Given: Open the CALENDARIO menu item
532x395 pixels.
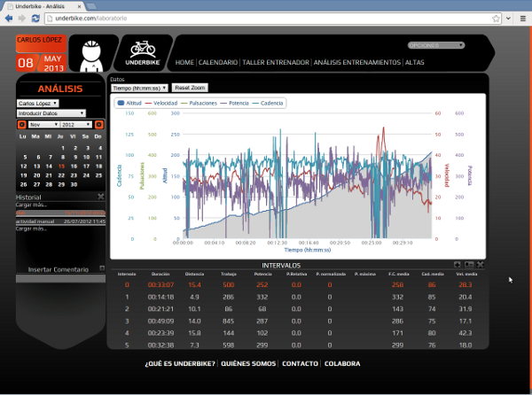Looking at the screenshot, I should 218,62.
